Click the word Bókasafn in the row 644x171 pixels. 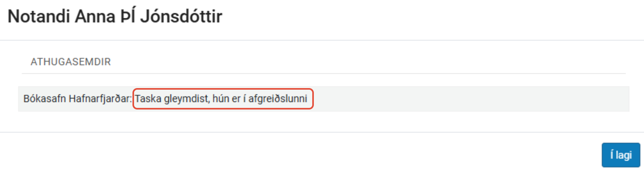45,99
